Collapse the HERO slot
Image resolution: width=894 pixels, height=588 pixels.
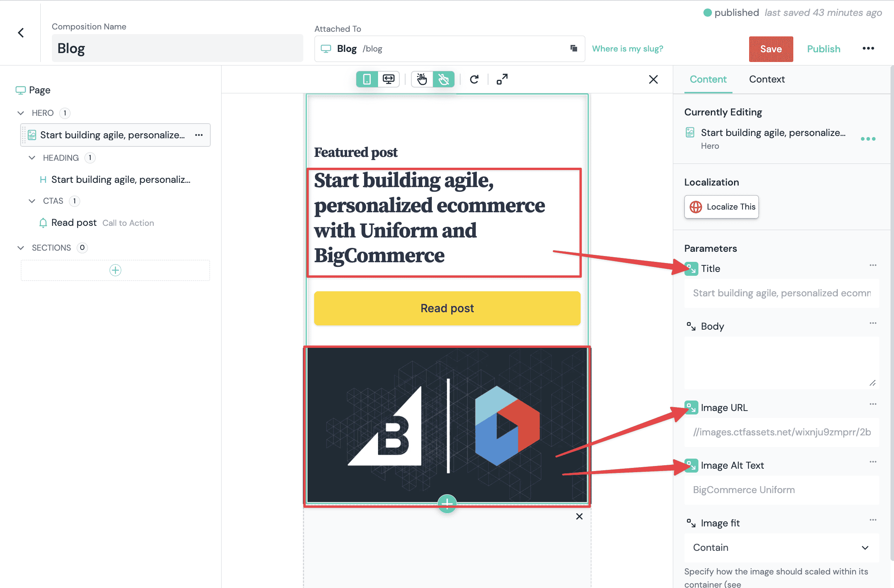[x=21, y=113]
